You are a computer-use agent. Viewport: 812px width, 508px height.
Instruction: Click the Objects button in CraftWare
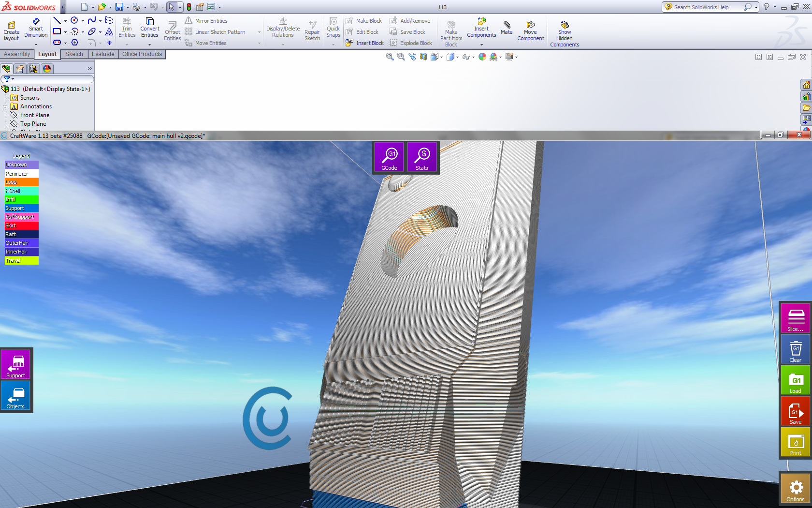click(15, 395)
